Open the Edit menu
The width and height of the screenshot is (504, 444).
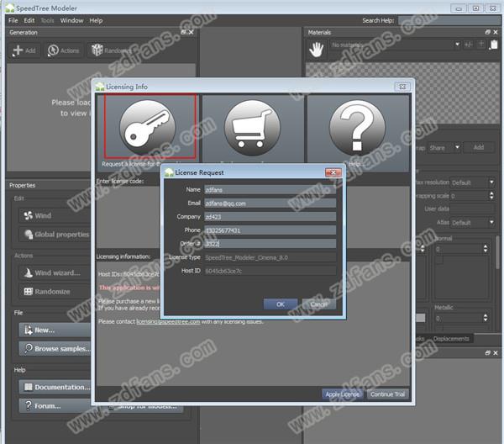point(29,20)
